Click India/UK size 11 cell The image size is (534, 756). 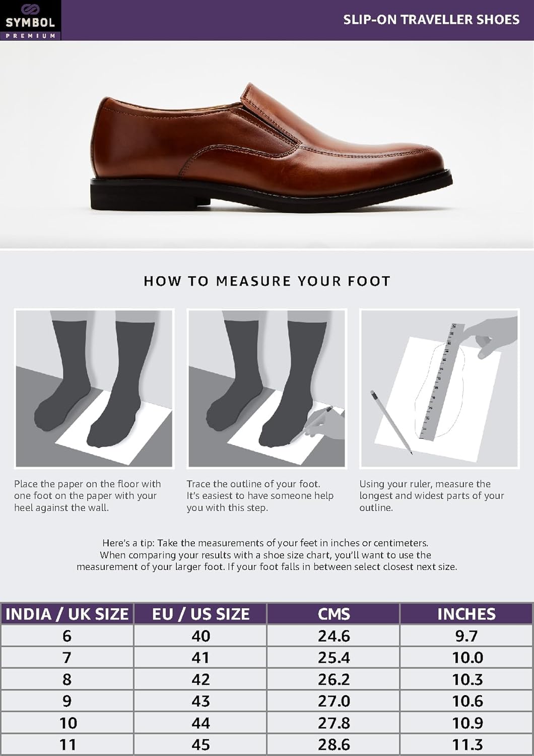(67, 744)
